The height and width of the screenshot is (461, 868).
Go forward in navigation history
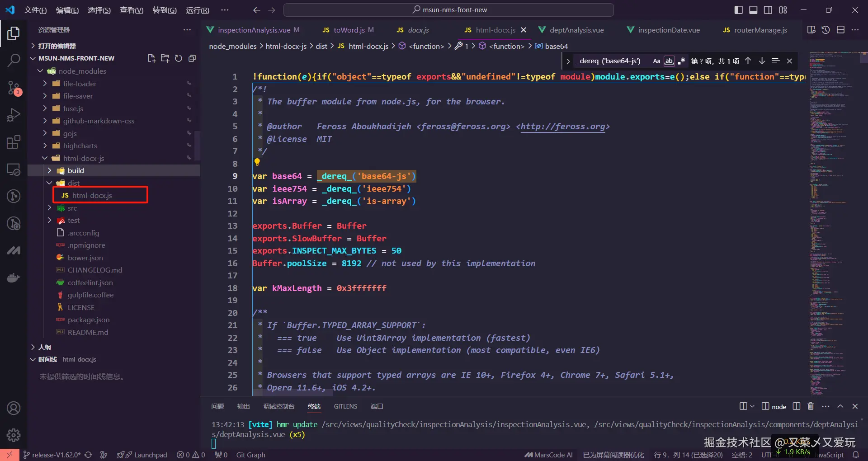click(x=272, y=10)
